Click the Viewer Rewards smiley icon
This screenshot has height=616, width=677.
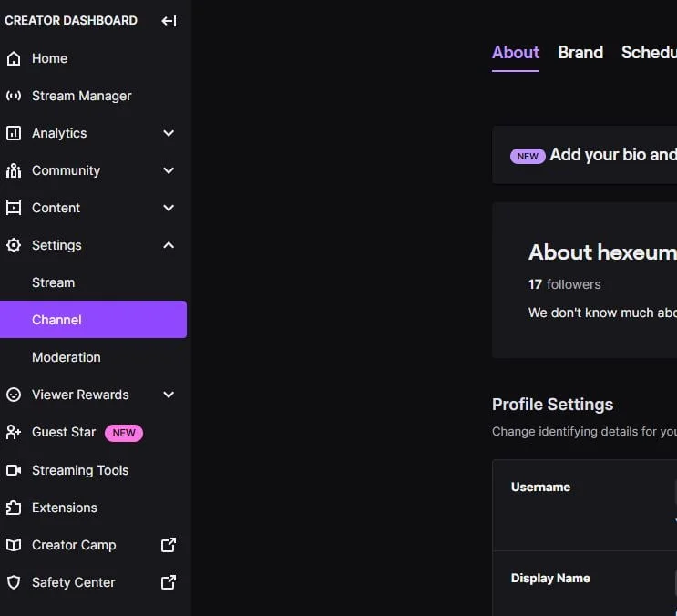(14, 395)
